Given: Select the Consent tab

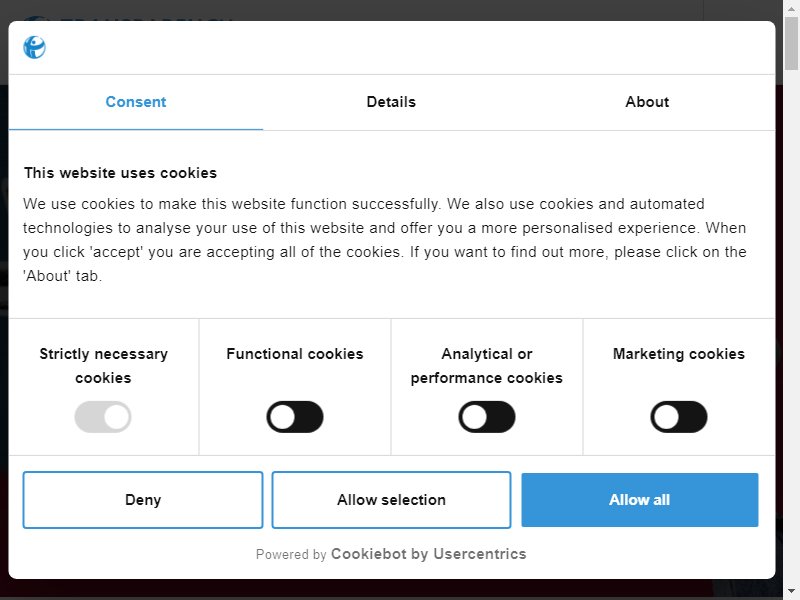Looking at the screenshot, I should [x=136, y=102].
